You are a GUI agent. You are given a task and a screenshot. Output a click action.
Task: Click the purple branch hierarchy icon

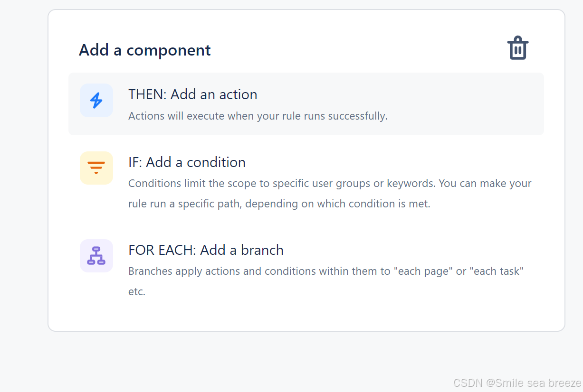[96, 256]
